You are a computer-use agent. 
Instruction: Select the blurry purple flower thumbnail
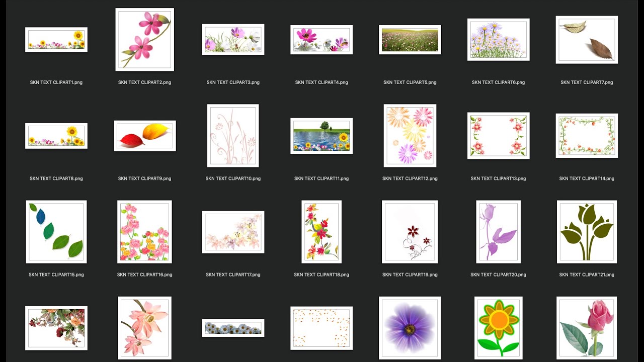point(410,328)
